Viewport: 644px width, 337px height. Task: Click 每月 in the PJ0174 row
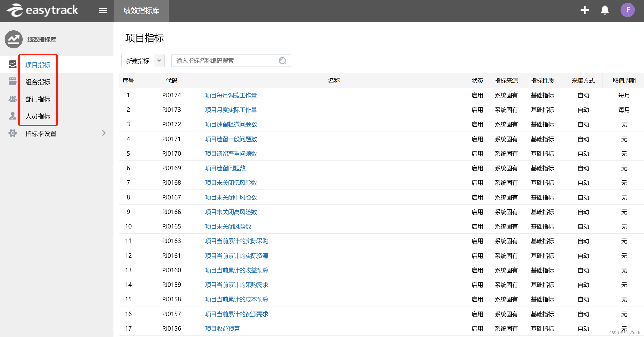click(624, 95)
